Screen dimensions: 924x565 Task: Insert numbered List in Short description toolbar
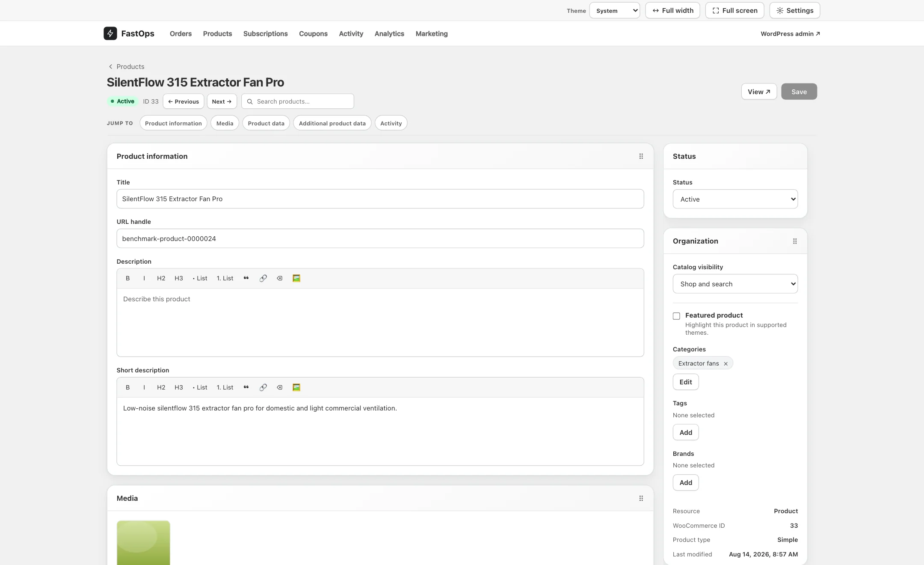(225, 387)
